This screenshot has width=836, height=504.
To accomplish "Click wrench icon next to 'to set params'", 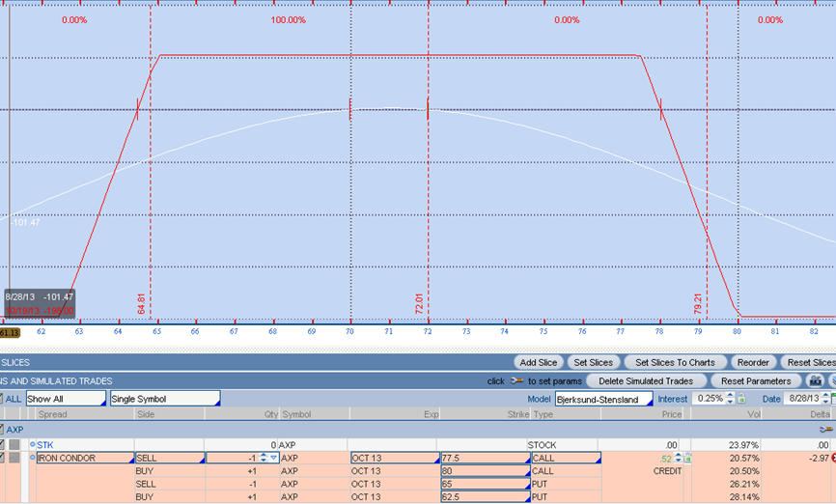I will pos(516,380).
